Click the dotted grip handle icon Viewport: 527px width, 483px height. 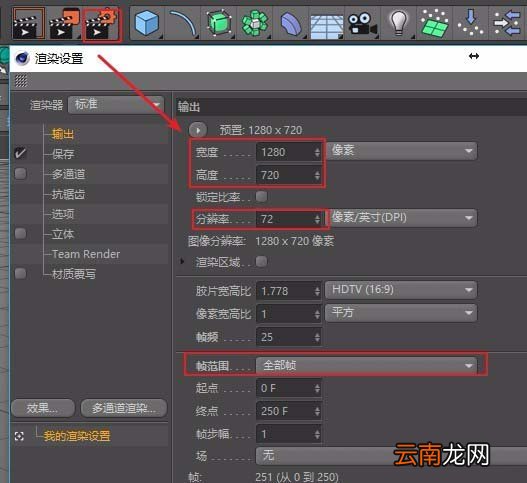click(21, 81)
